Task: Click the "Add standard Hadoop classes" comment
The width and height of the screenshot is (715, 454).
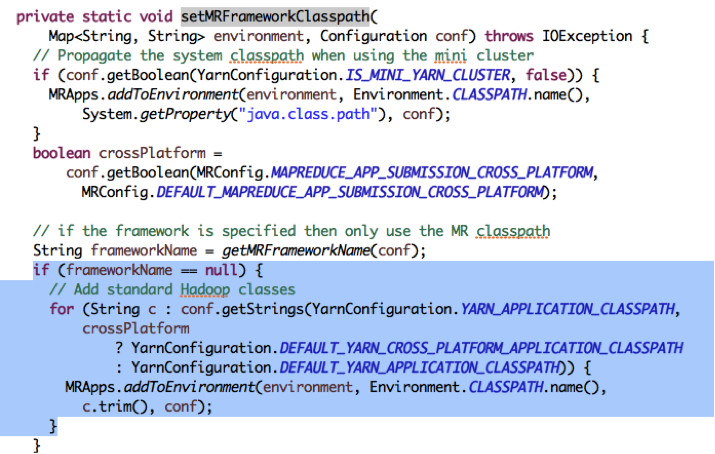Action: point(172,290)
